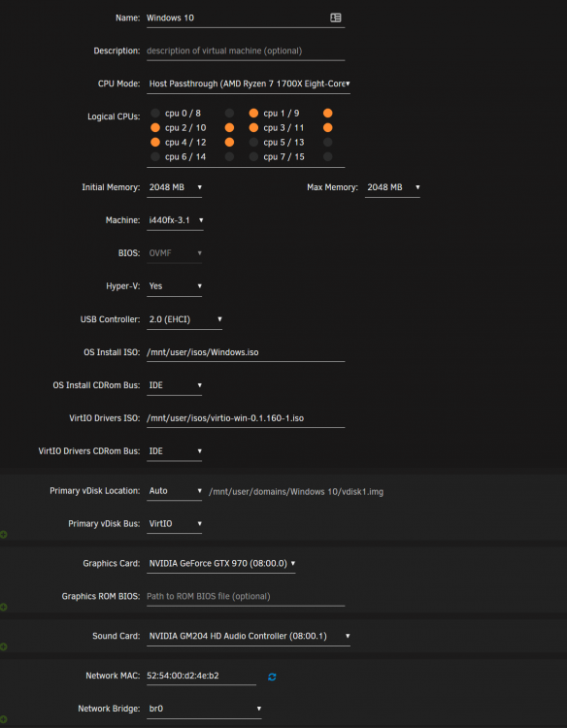Click the path '/mnt/user/domains/Windows 10/vdisk1.img'

[x=296, y=492]
